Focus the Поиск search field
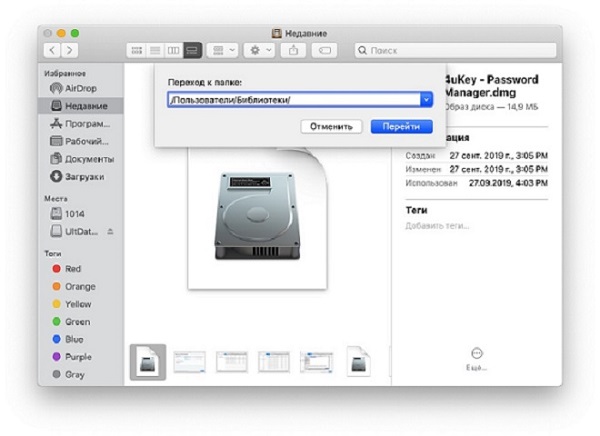This screenshot has width=600, height=436. (x=455, y=50)
